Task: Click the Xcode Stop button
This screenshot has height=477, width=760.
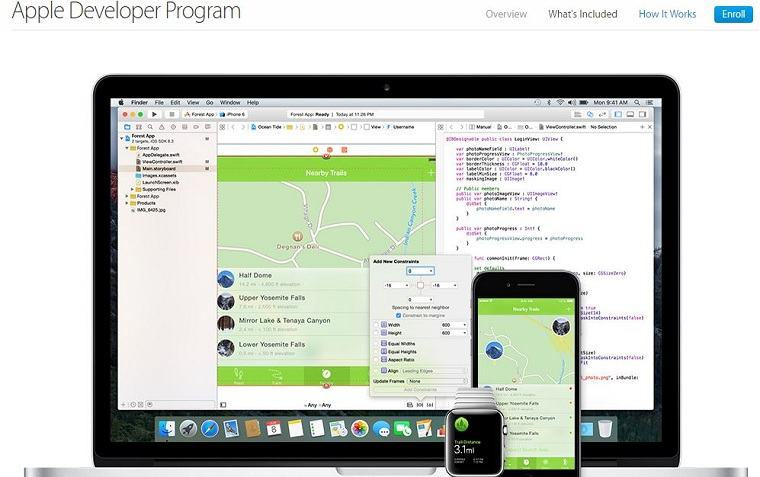Action: tap(171, 114)
